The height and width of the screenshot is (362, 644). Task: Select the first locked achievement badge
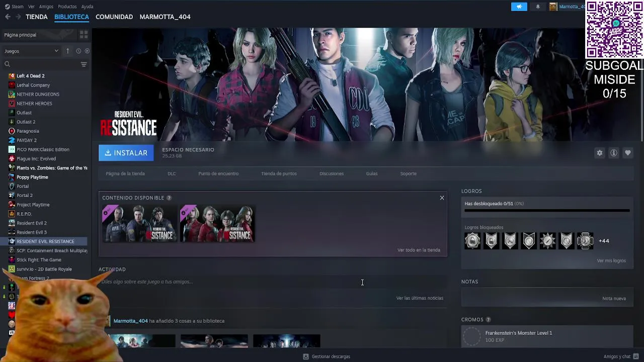472,241
